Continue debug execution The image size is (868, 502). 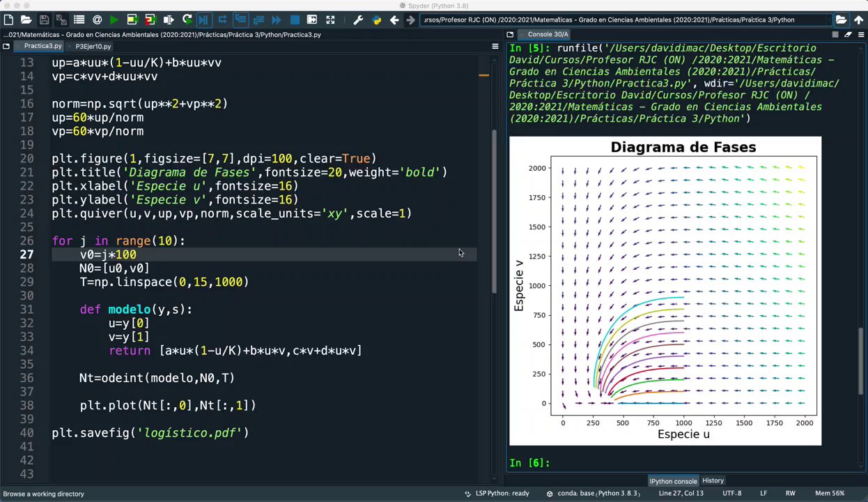[277, 20]
